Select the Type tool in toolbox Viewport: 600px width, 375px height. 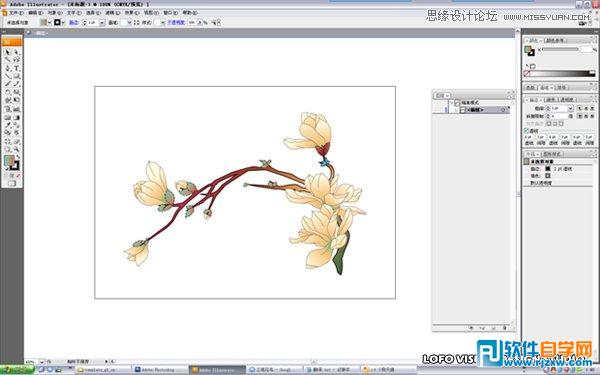[16, 68]
